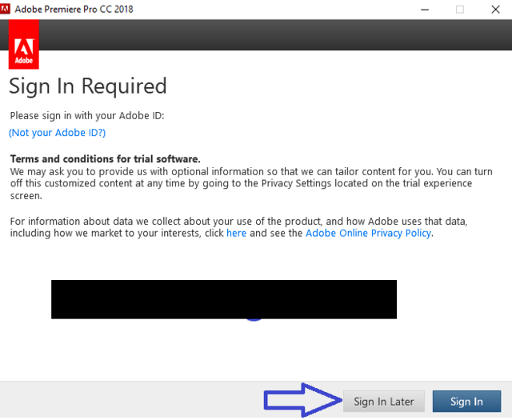Click the "Please sign in with your Adobe ID" text

click(86, 115)
